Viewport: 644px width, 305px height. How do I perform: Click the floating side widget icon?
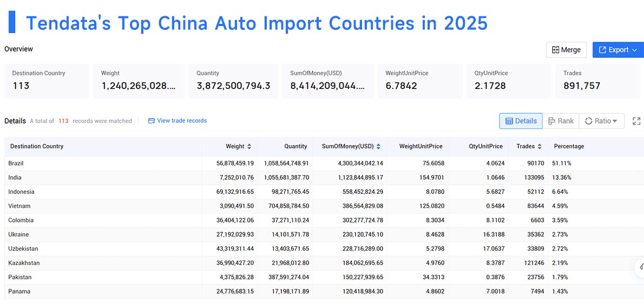click(640, 267)
